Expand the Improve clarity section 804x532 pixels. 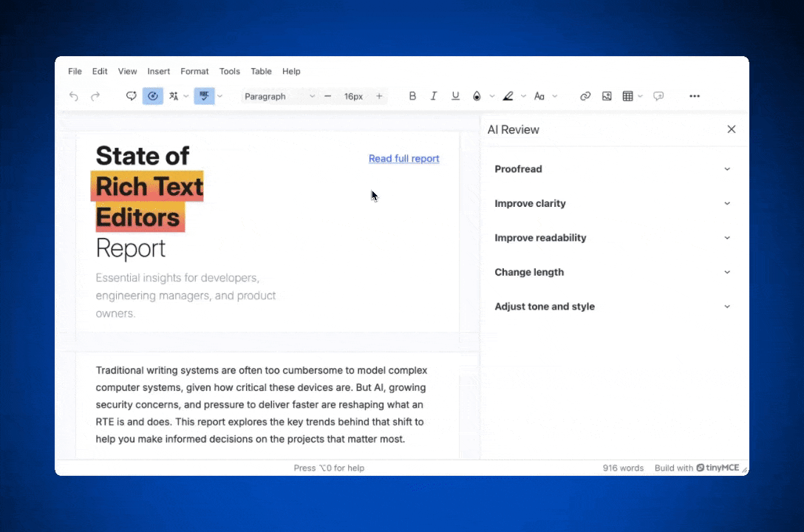click(612, 203)
